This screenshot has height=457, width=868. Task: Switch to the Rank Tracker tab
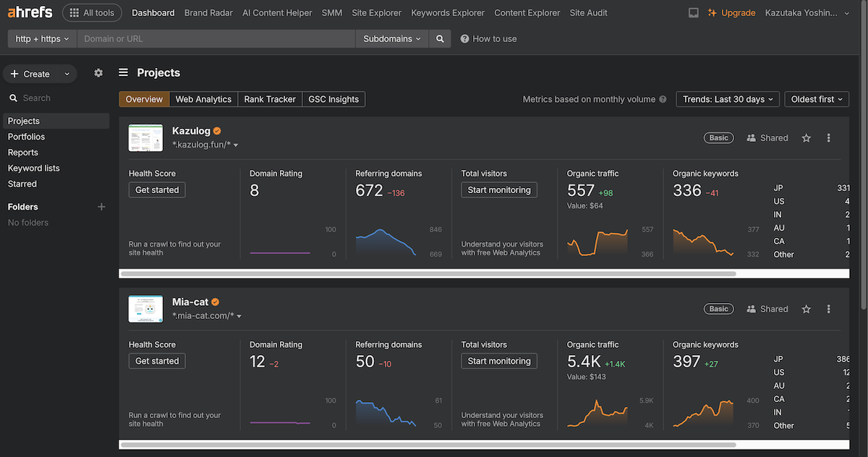point(270,99)
